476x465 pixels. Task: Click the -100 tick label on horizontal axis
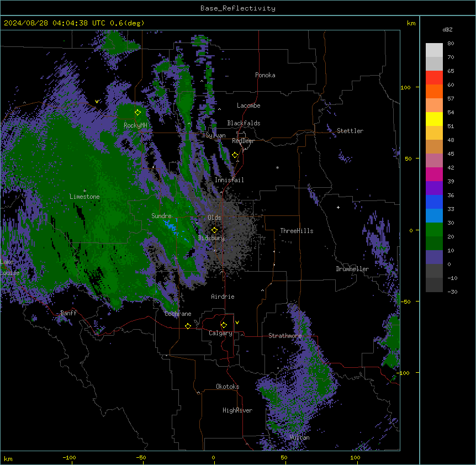(69, 457)
